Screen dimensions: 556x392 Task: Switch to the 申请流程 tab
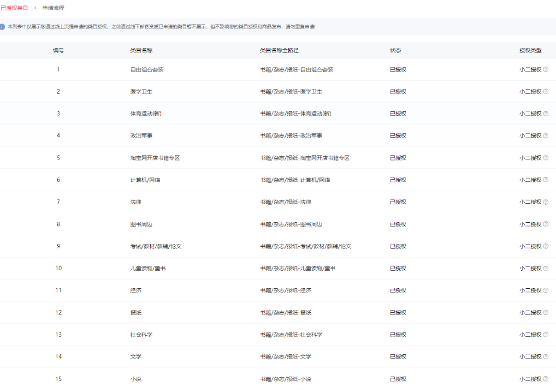pos(53,8)
